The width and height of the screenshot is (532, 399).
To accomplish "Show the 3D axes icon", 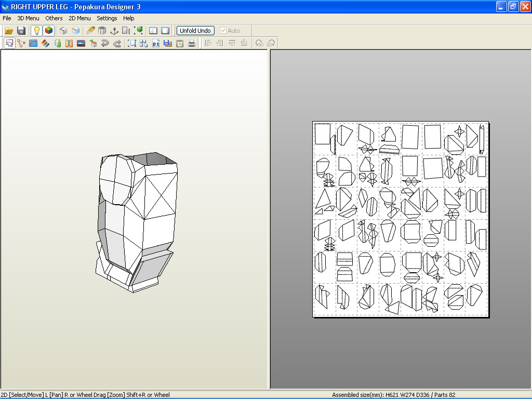I will [114, 31].
